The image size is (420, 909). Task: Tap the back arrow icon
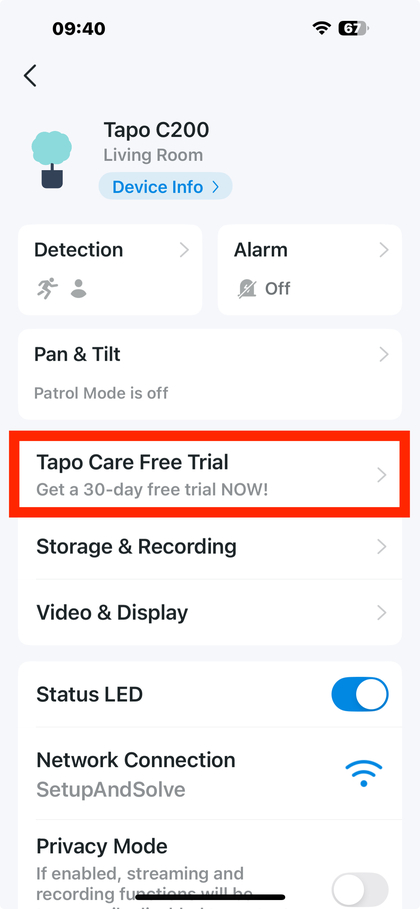tap(30, 76)
